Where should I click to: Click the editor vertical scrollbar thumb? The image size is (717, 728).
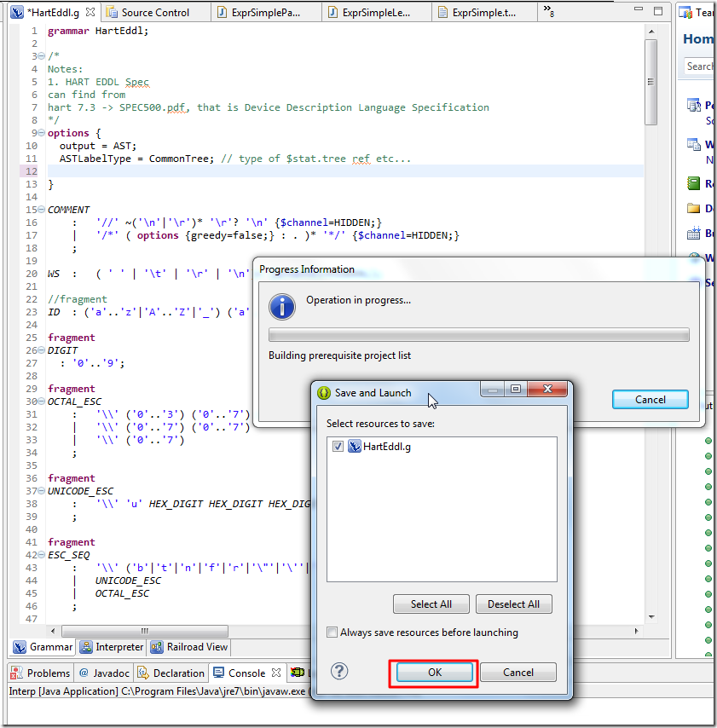(x=651, y=82)
